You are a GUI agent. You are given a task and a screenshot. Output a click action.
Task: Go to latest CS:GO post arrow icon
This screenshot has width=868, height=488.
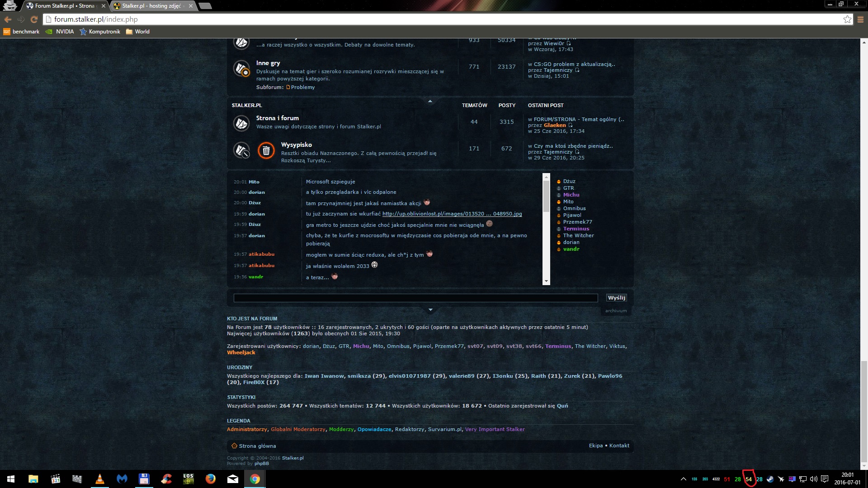pyautogui.click(x=577, y=70)
